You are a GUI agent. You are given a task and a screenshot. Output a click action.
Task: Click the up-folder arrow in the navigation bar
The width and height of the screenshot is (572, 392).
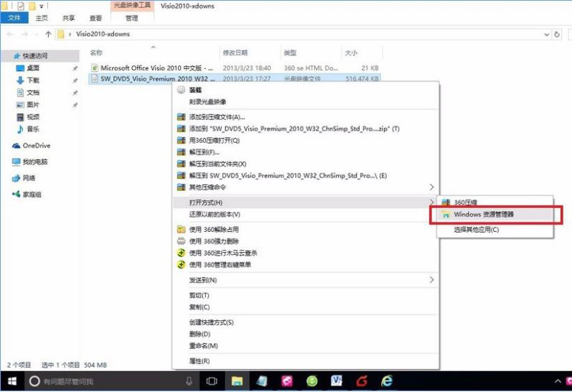[x=48, y=34]
